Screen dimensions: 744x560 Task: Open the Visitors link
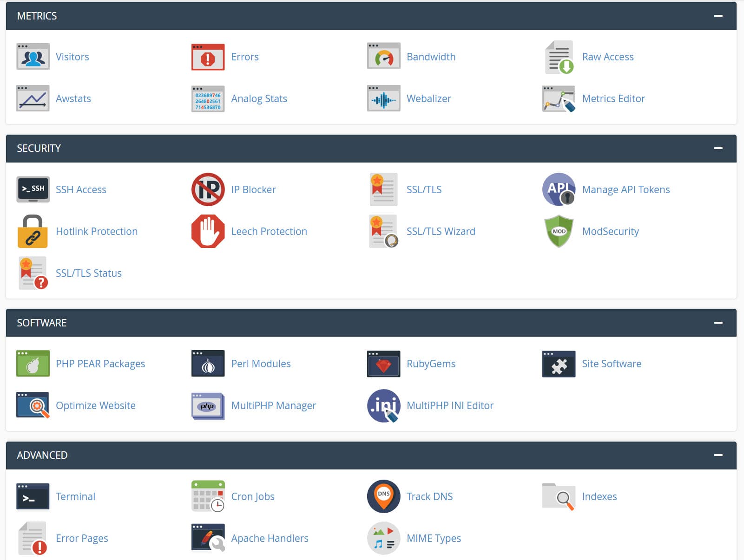click(72, 57)
